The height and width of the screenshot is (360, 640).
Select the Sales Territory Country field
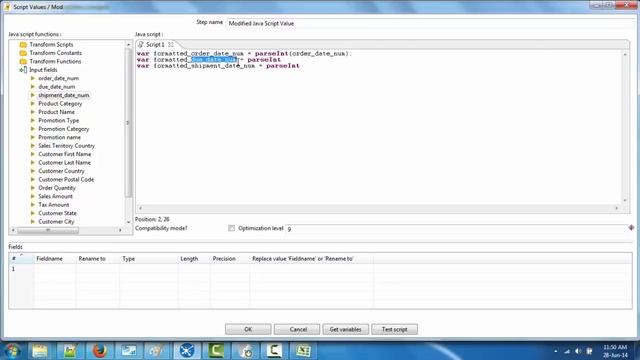[66, 146]
